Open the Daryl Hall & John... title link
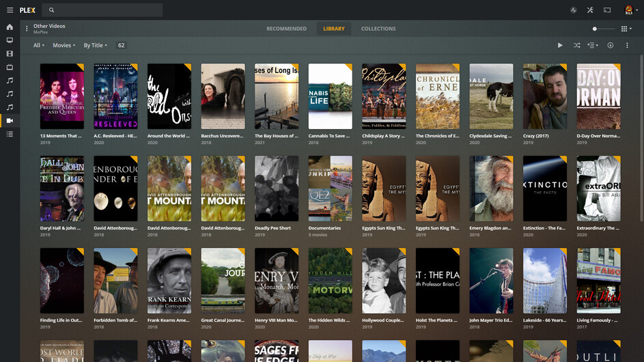The width and height of the screenshot is (644, 362). click(x=60, y=228)
